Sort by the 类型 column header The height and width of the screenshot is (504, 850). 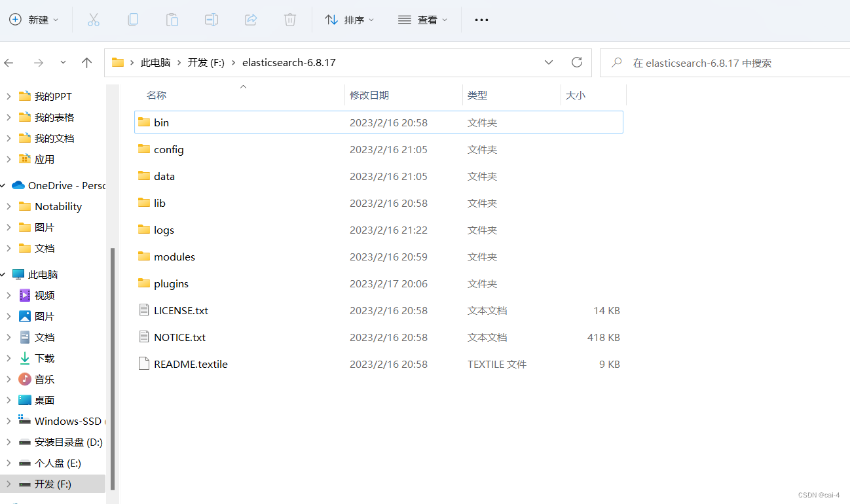click(477, 95)
